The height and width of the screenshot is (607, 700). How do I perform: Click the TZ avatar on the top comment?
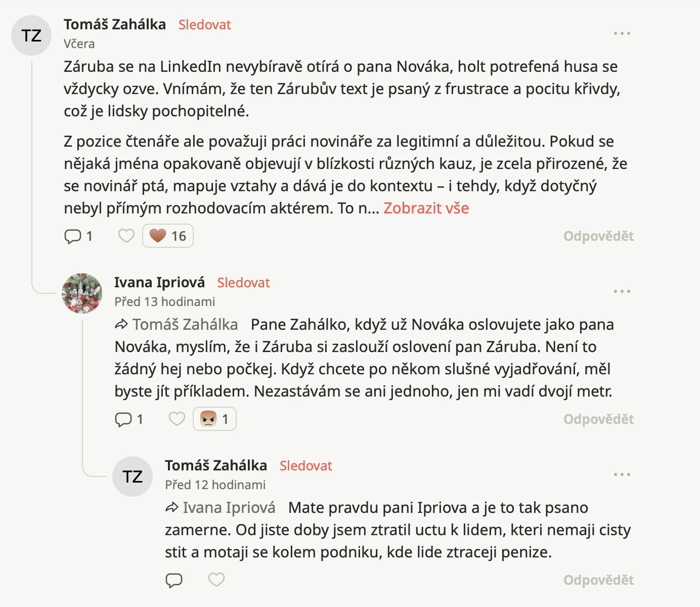coord(31,35)
